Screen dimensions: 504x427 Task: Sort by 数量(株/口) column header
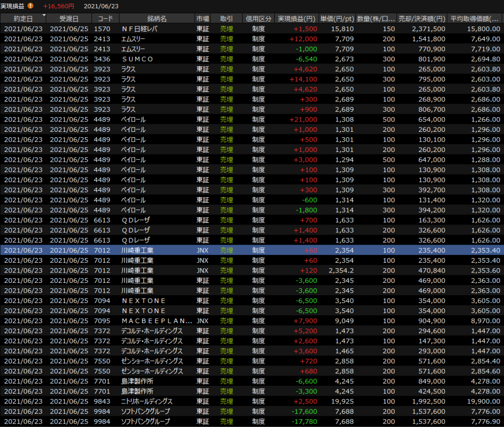tap(376, 19)
